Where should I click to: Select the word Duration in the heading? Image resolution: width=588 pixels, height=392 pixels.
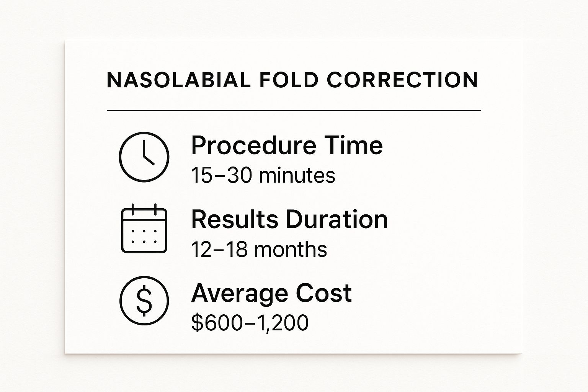click(x=336, y=220)
